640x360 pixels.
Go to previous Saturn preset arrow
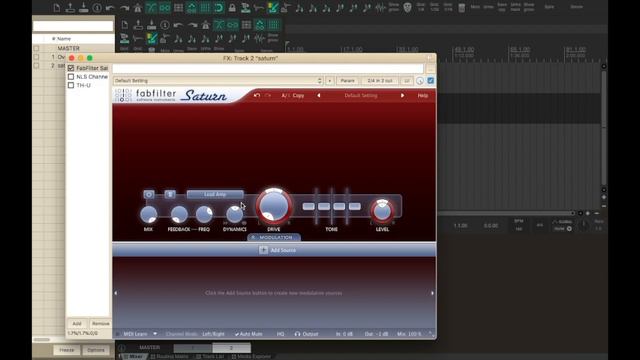(319, 96)
